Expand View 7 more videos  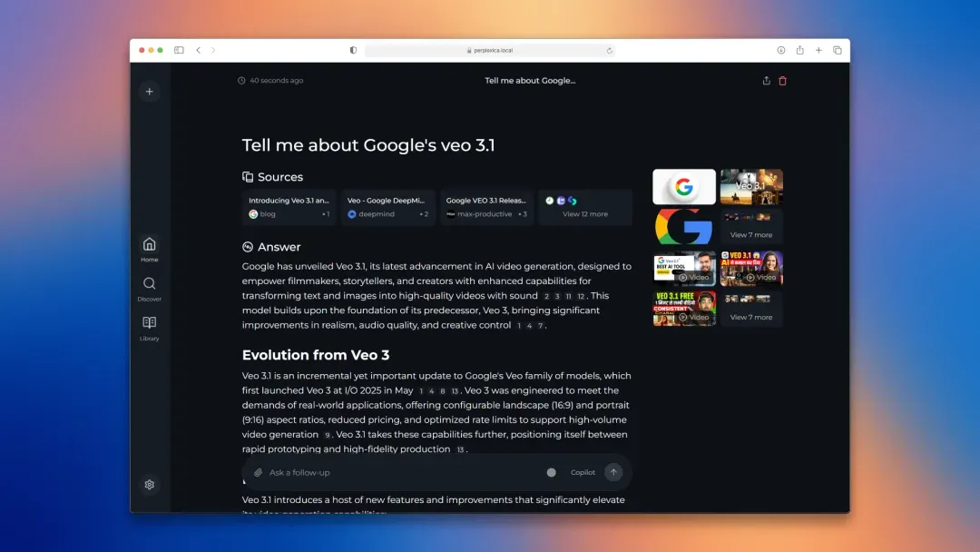point(751,310)
